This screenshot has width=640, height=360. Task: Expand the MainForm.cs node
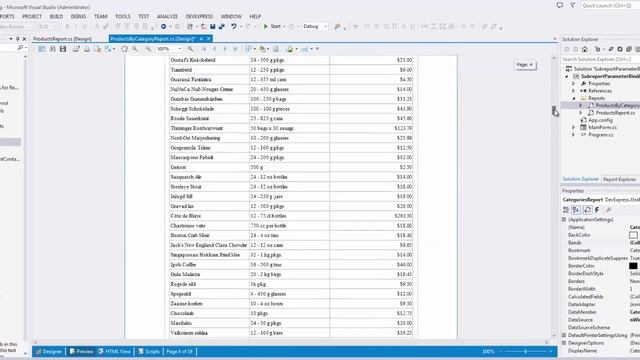click(574, 128)
